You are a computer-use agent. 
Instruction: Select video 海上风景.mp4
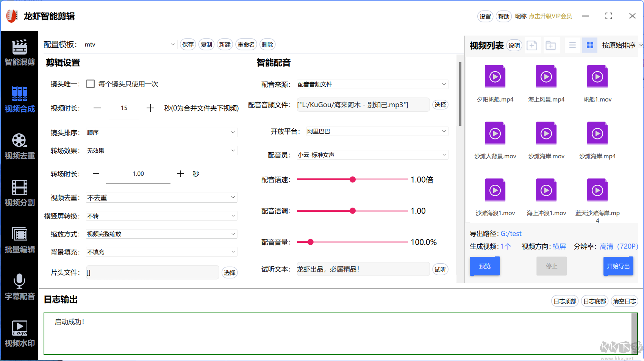[546, 84]
